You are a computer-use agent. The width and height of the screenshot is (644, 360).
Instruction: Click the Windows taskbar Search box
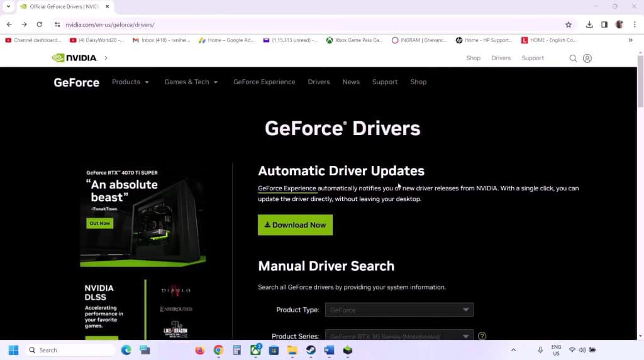coord(70,350)
